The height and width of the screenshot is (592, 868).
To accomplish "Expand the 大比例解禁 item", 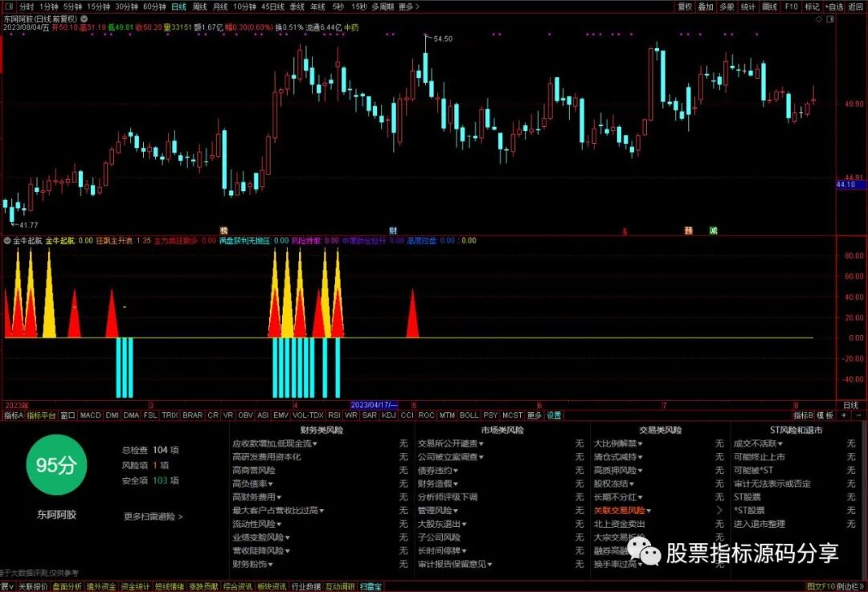I will pos(618,443).
